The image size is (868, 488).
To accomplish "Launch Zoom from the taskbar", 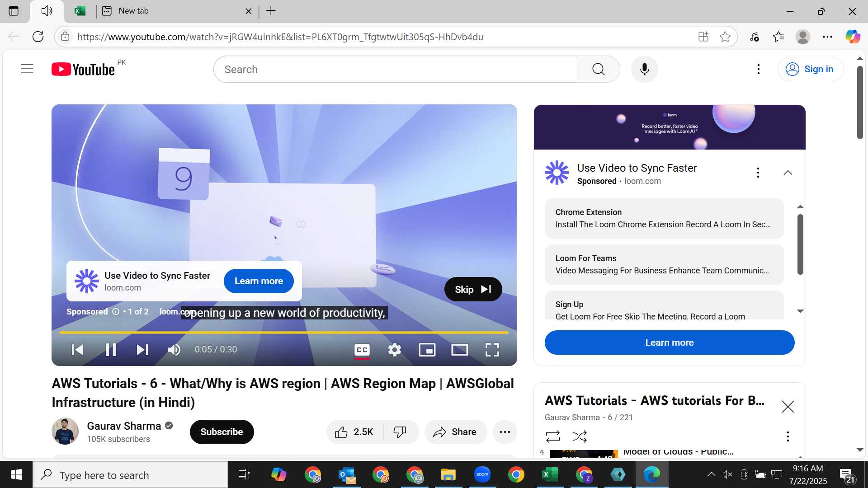I will coord(482,474).
